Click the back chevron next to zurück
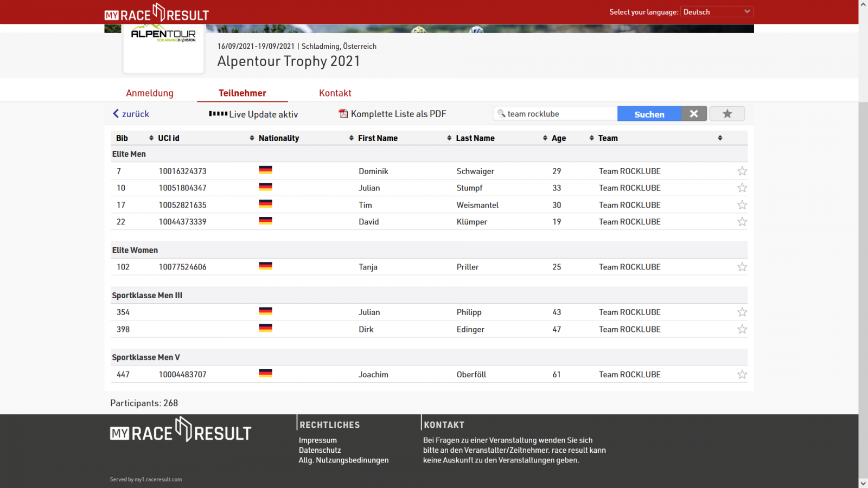The height and width of the screenshot is (488, 868). 116,114
